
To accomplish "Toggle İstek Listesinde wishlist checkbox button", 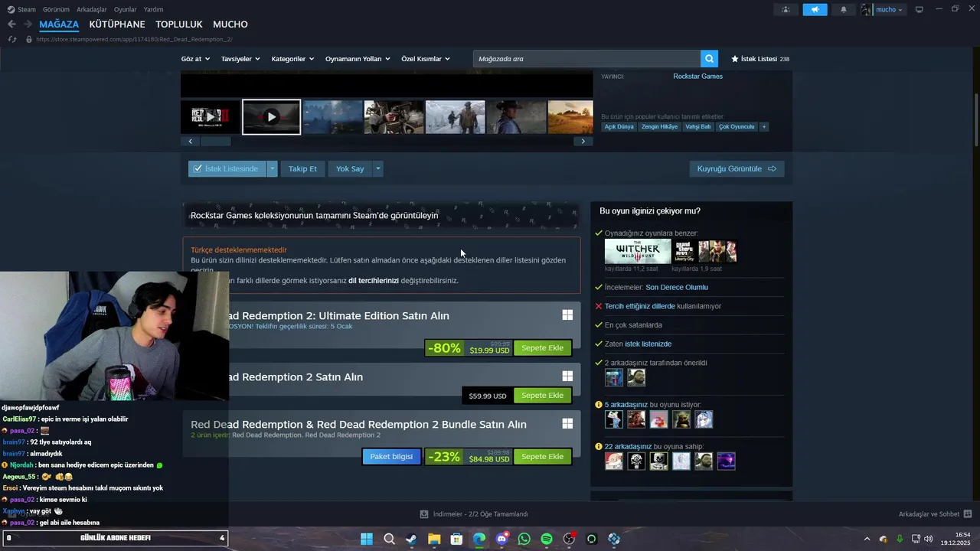I will tap(227, 168).
